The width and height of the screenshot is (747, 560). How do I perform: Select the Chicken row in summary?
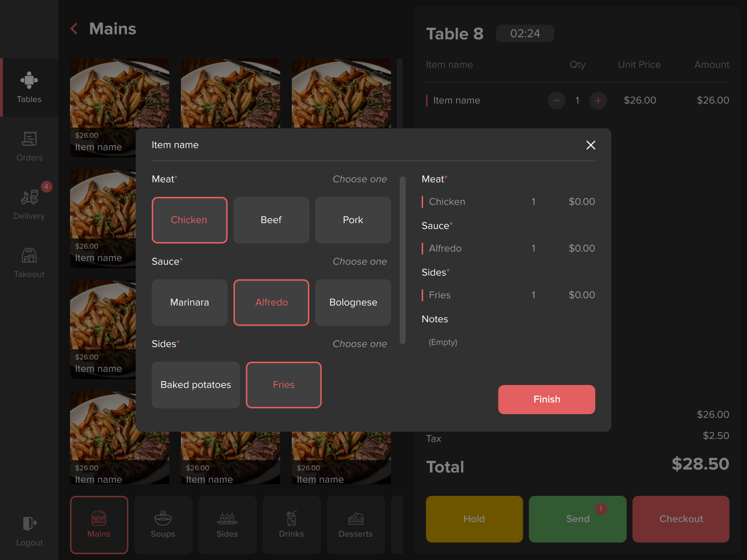(508, 202)
